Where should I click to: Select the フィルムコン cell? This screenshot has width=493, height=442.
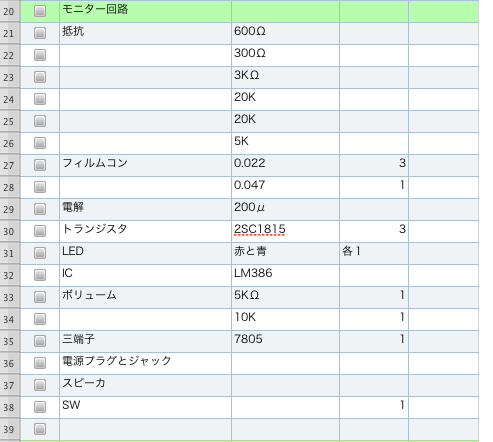tap(145, 165)
